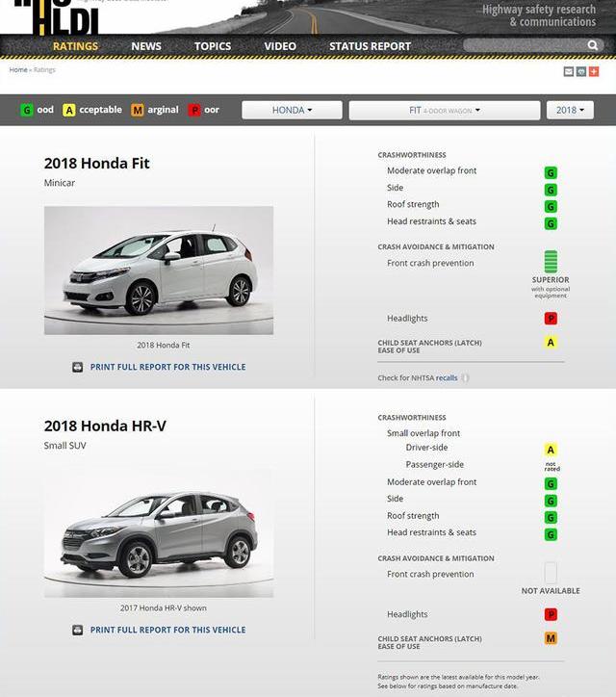Image resolution: width=616 pixels, height=697 pixels.
Task: Go to Topics section
Action: click(213, 46)
